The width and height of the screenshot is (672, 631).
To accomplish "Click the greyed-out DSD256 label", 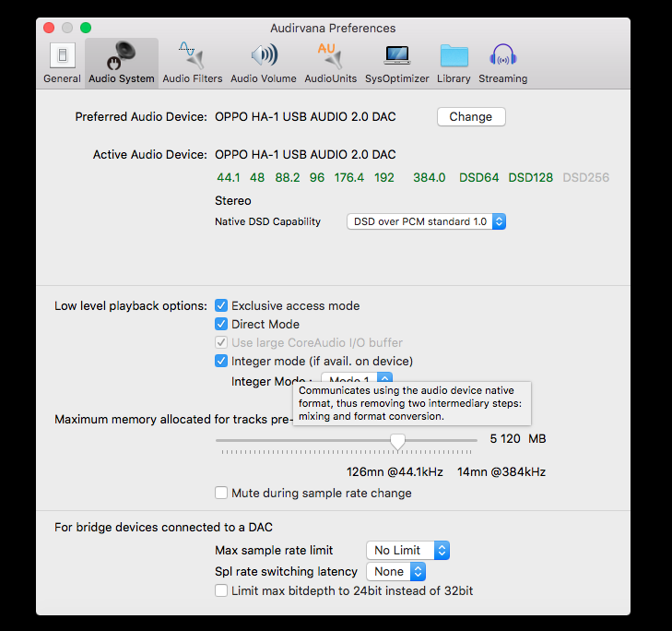I will 586,177.
